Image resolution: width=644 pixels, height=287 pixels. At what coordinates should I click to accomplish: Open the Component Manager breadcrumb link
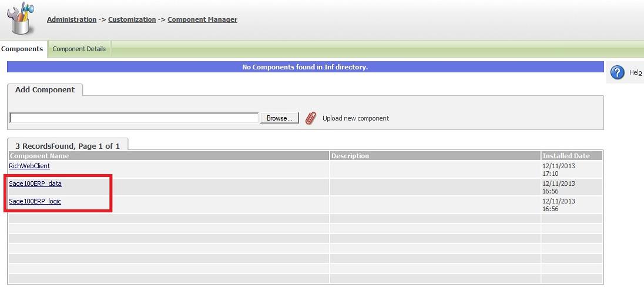coord(202,19)
